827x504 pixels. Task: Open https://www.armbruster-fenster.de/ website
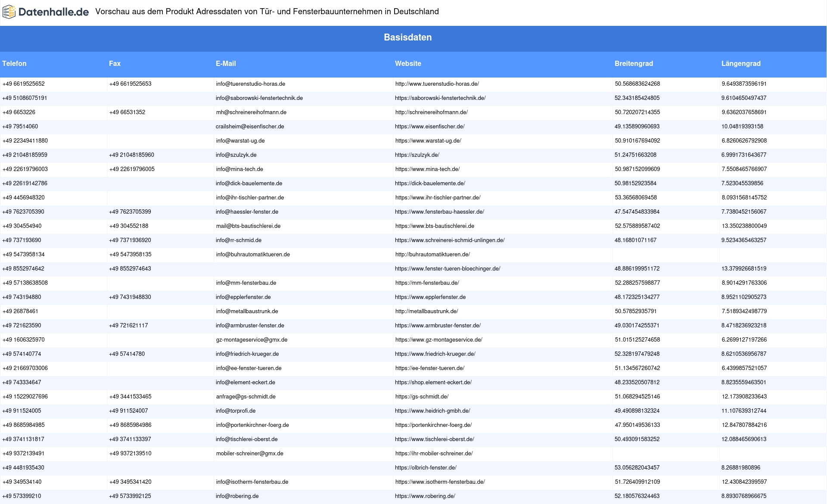click(438, 326)
